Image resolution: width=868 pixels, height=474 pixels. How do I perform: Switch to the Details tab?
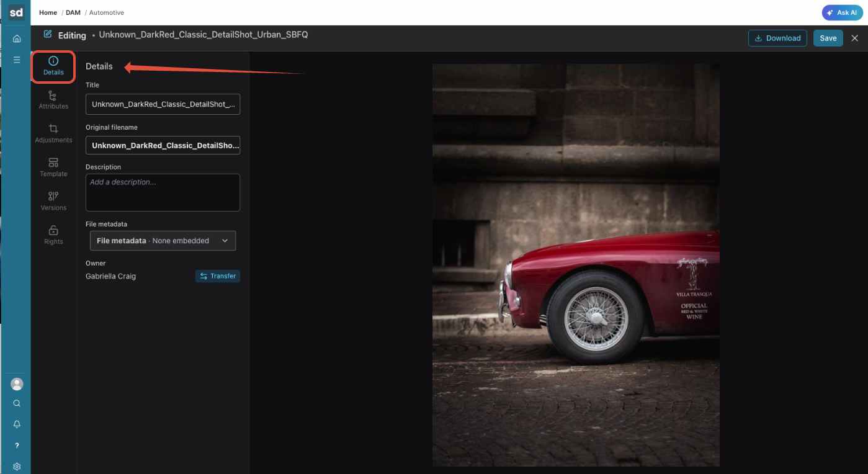coord(53,66)
